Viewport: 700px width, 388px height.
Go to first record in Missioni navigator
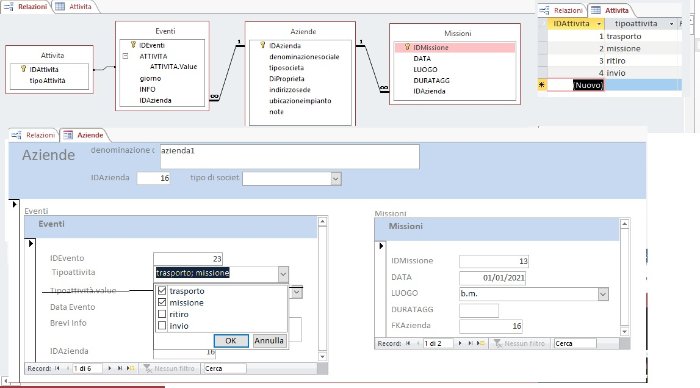[408, 343]
